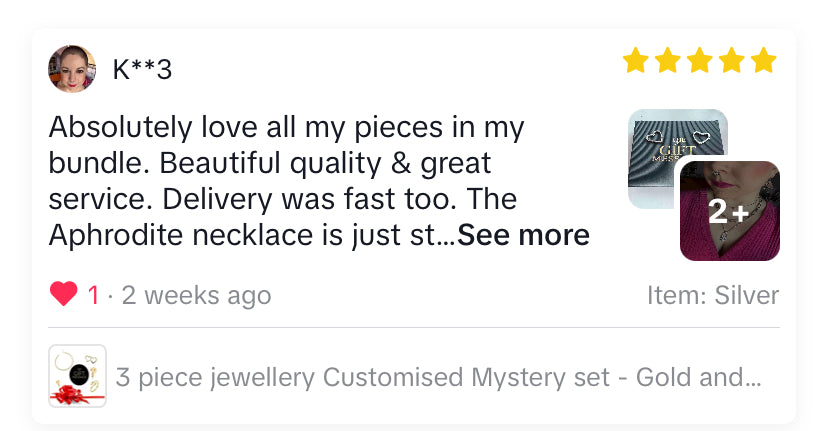Click the truncated 'Aphrodite necklace is just' text

250,235
